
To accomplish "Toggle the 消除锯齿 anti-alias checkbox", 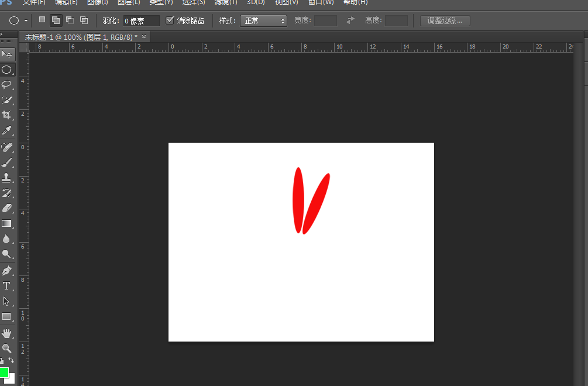I will pos(170,20).
